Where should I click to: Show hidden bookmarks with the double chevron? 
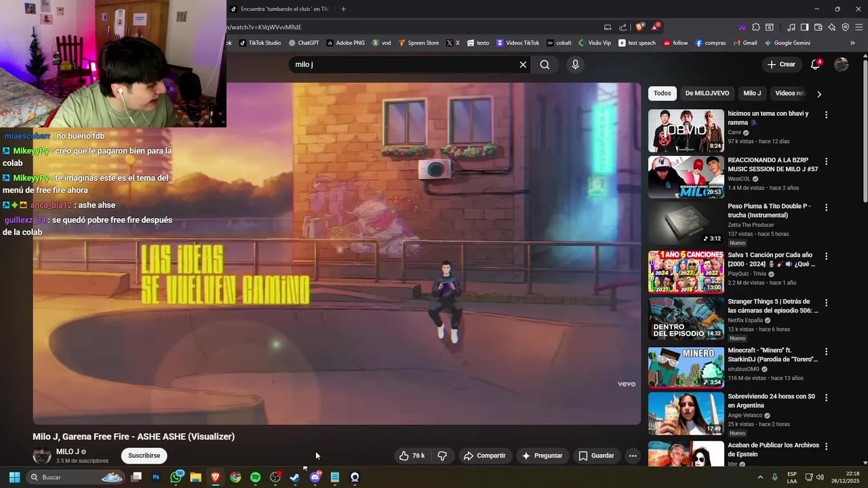852,43
